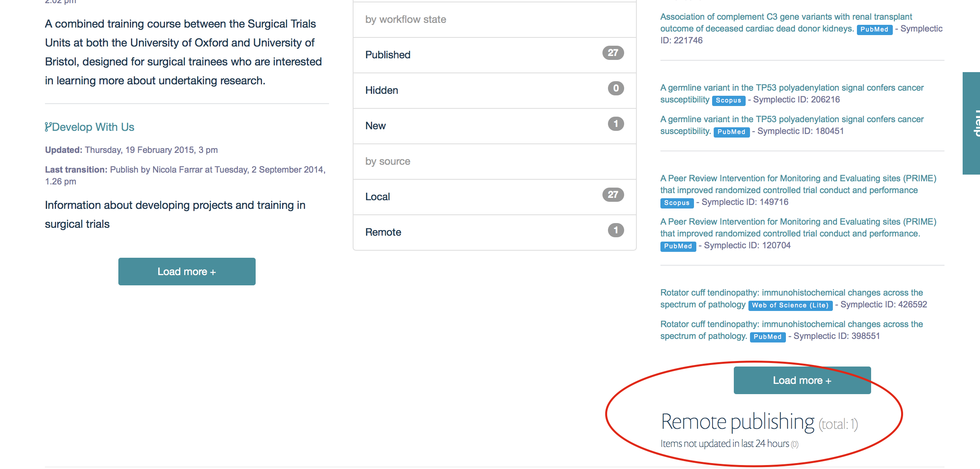This screenshot has height=469, width=980.
Task: Filter by Published workflow state
Action: tap(388, 55)
